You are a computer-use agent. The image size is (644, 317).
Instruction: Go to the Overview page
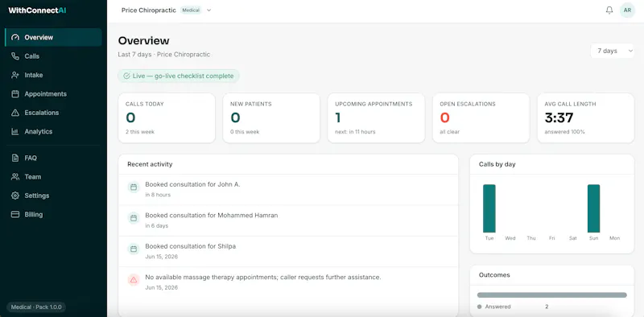[53, 37]
